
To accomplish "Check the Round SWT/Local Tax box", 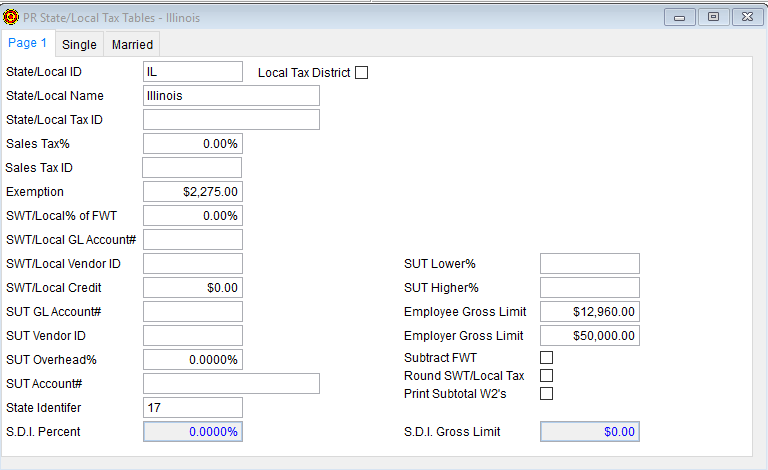I will pos(547,376).
